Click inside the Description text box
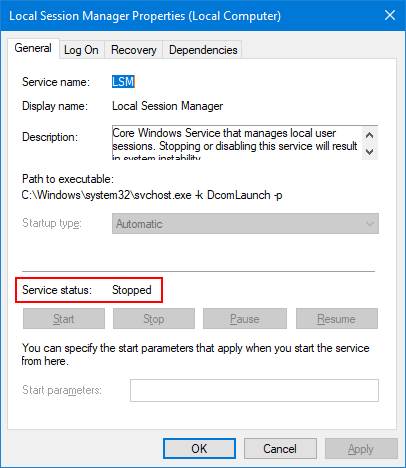The width and height of the screenshot is (406, 468). (237, 143)
